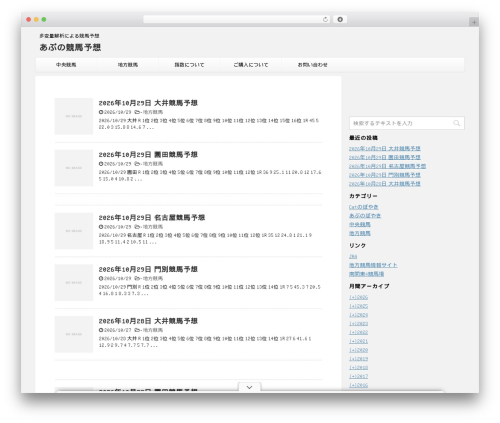This screenshot has height=423, width=500.
Task: Open the 南関東4競馬場 link
Action: pos(366,274)
